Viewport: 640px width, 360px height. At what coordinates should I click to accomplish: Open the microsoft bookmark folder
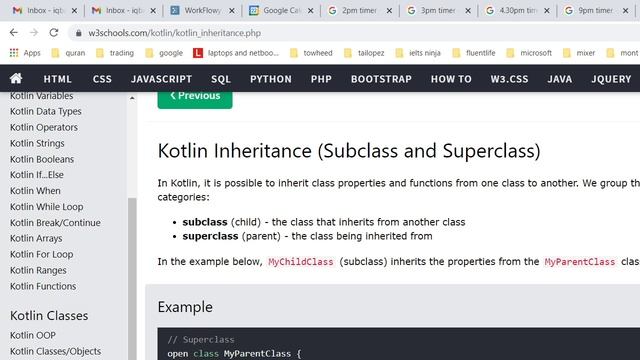point(529,53)
